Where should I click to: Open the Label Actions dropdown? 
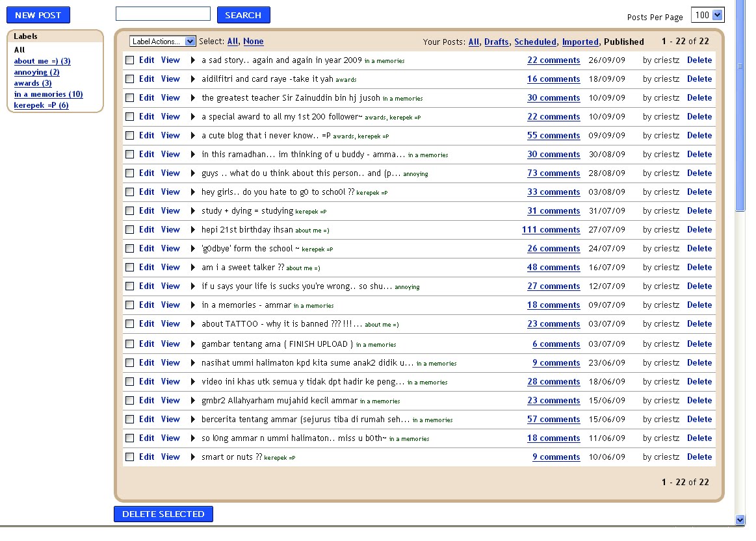pyautogui.click(x=162, y=42)
